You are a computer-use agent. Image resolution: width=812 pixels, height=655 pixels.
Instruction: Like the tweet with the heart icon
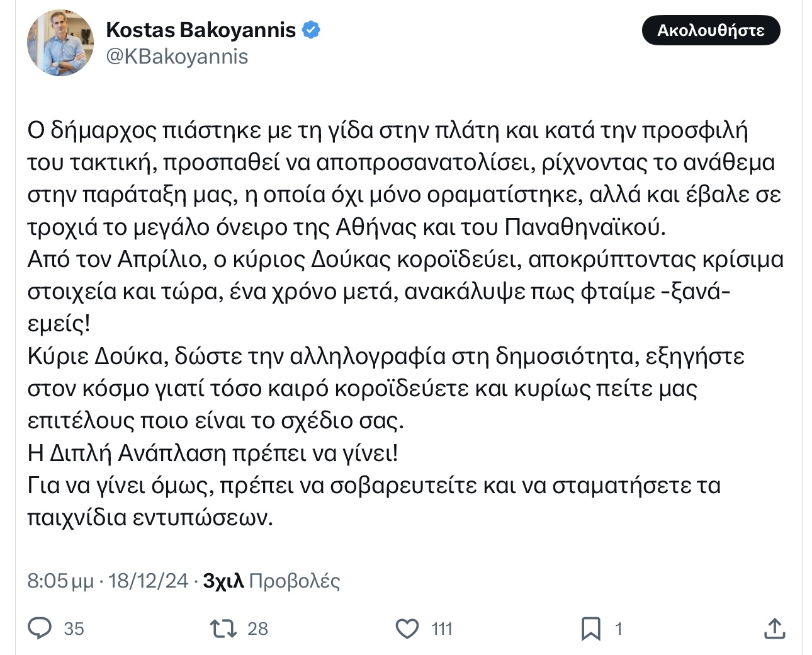click(407, 628)
